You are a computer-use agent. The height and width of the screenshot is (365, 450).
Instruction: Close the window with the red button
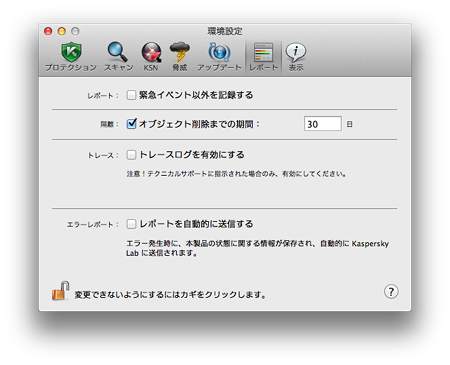(48, 31)
